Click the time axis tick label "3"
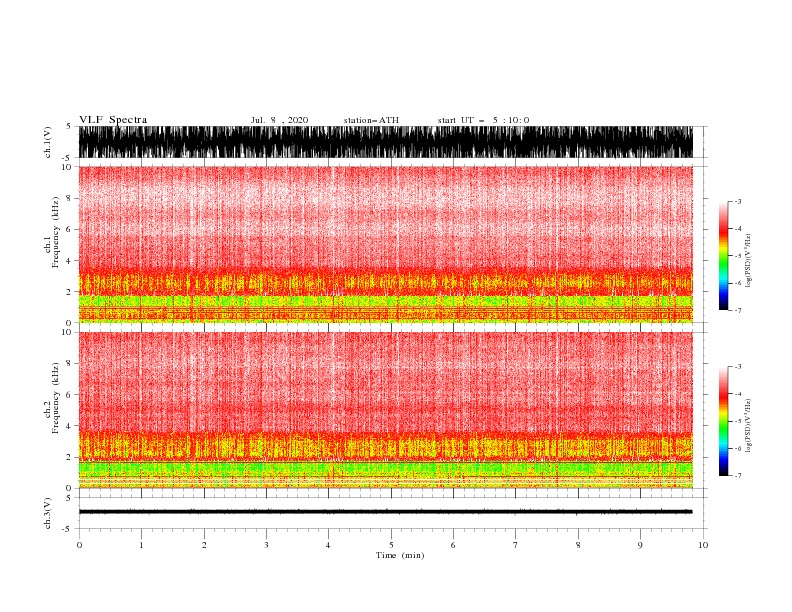 [266, 545]
